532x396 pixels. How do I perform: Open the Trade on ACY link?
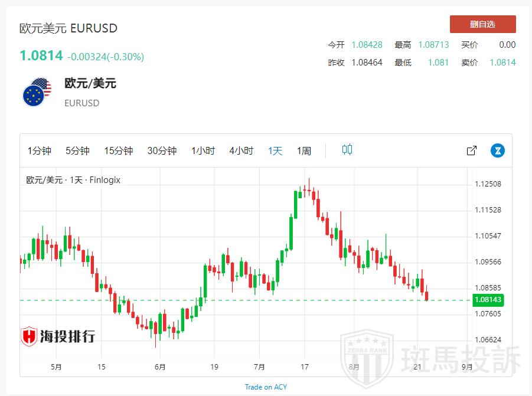pyautogui.click(x=266, y=387)
